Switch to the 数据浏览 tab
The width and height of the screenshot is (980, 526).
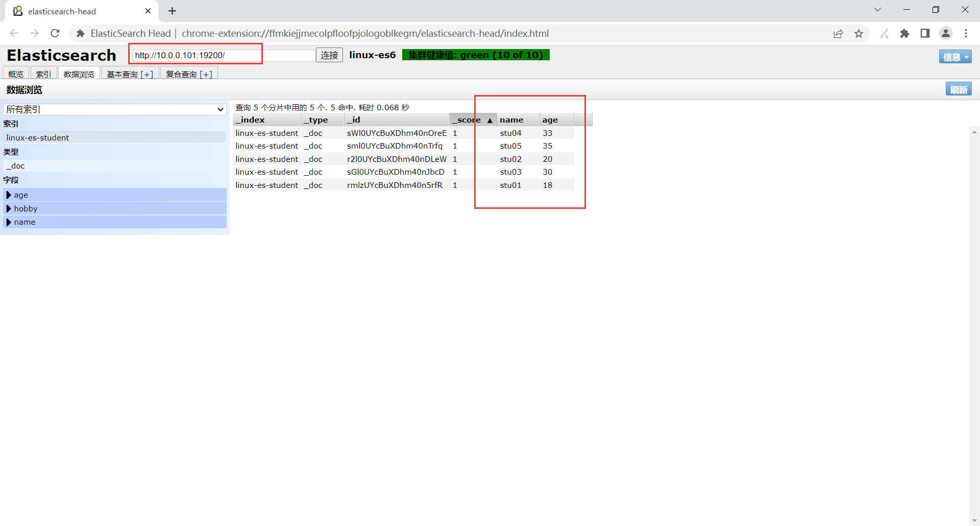click(x=79, y=74)
